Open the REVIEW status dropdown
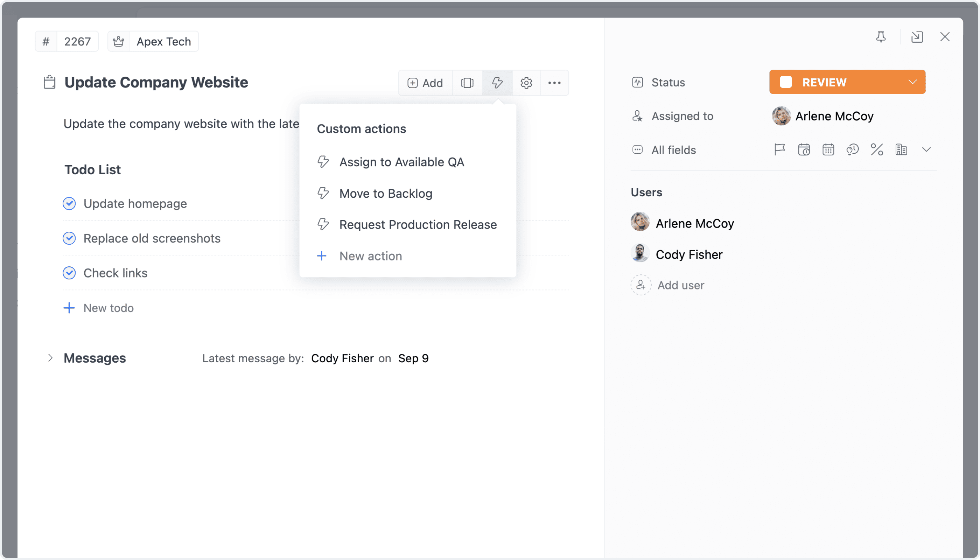Viewport: 980px width, 560px height. tap(847, 82)
